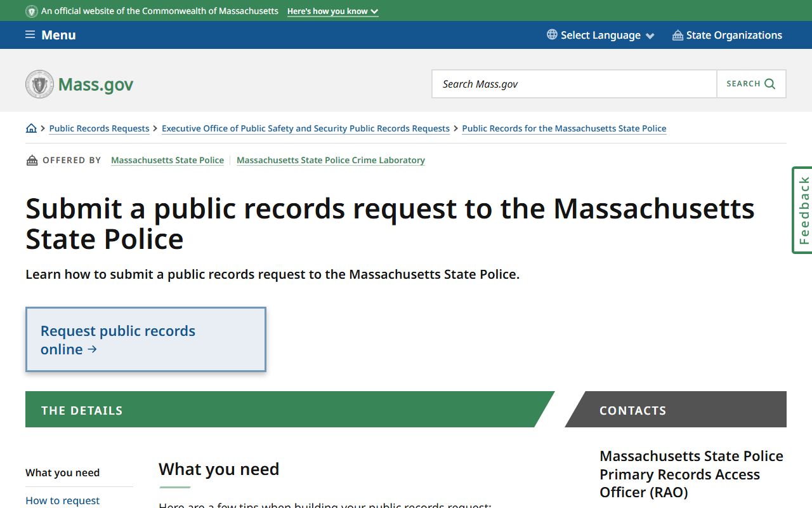
Task: Open Executive Office of Public Safety breadcrumb
Action: [x=306, y=128]
